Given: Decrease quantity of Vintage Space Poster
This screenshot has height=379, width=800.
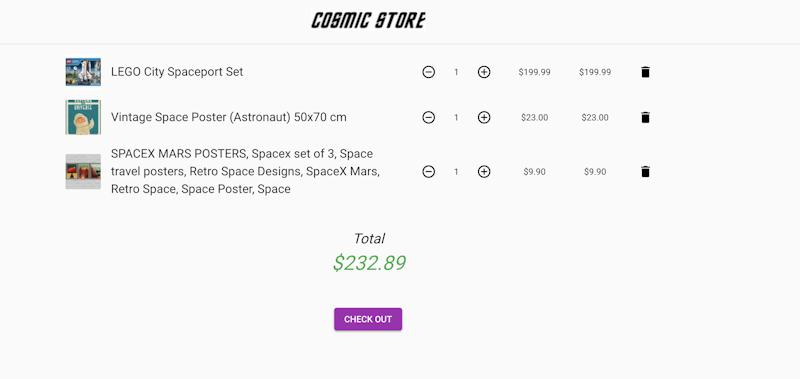Looking at the screenshot, I should 429,117.
